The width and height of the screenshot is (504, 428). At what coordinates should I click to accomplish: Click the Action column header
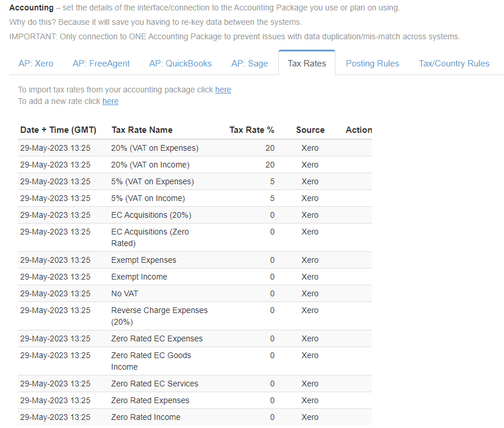(x=359, y=130)
